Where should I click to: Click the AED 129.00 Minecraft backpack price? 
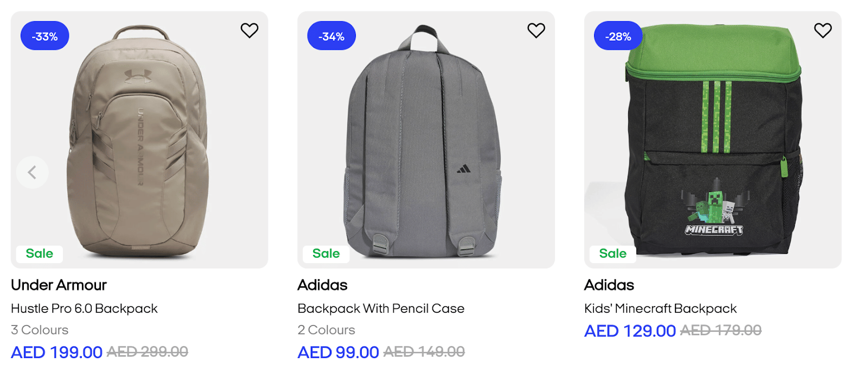pos(630,331)
